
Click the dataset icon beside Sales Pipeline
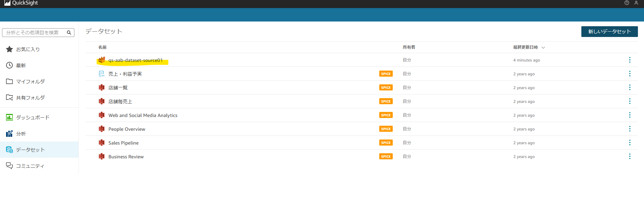tap(102, 143)
